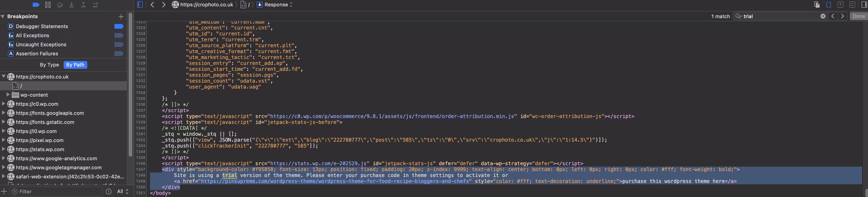Screen dimensions: 868x197
Task: Go forward with the right arrow
Action: [x=164, y=5]
